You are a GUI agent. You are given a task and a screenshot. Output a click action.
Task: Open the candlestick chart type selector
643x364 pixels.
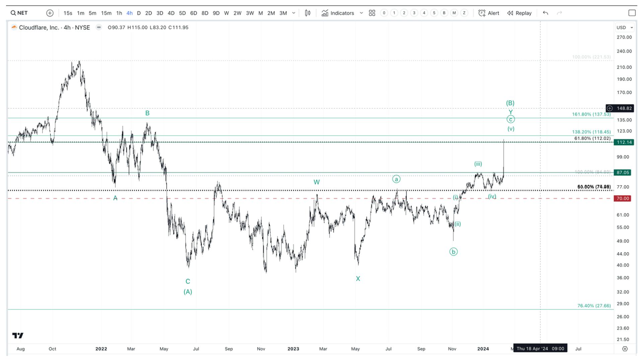coord(307,13)
